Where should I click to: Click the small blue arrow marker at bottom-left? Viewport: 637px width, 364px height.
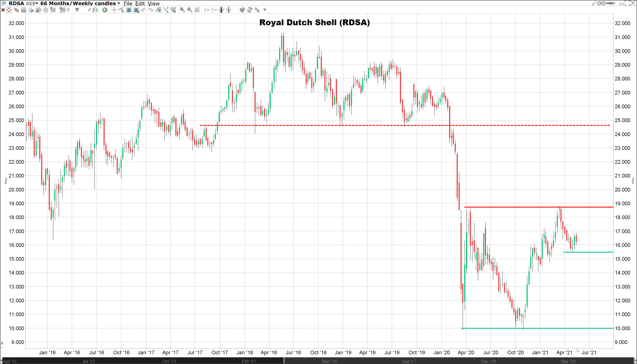pos(2,343)
